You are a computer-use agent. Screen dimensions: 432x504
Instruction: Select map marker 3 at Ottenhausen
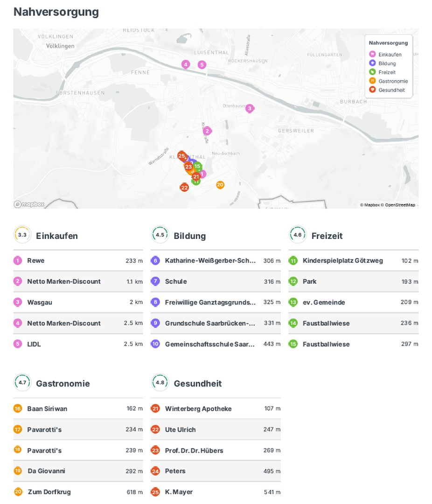click(250, 108)
